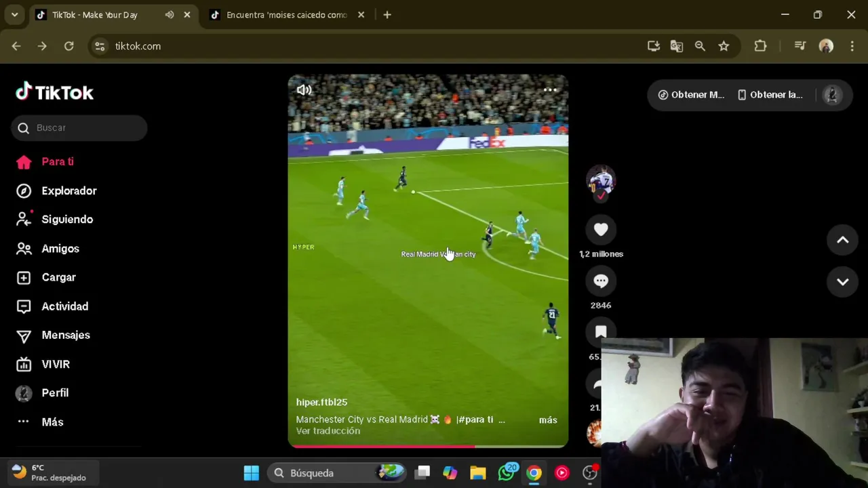This screenshot has height=488, width=868.
Task: Click the Buscar search field
Action: [x=79, y=127]
